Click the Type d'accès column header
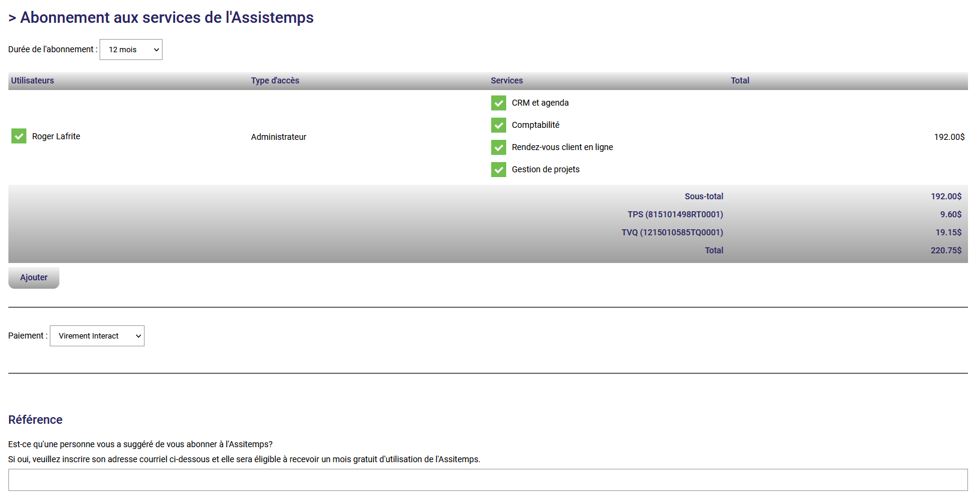Image resolution: width=980 pixels, height=497 pixels. 275,80
